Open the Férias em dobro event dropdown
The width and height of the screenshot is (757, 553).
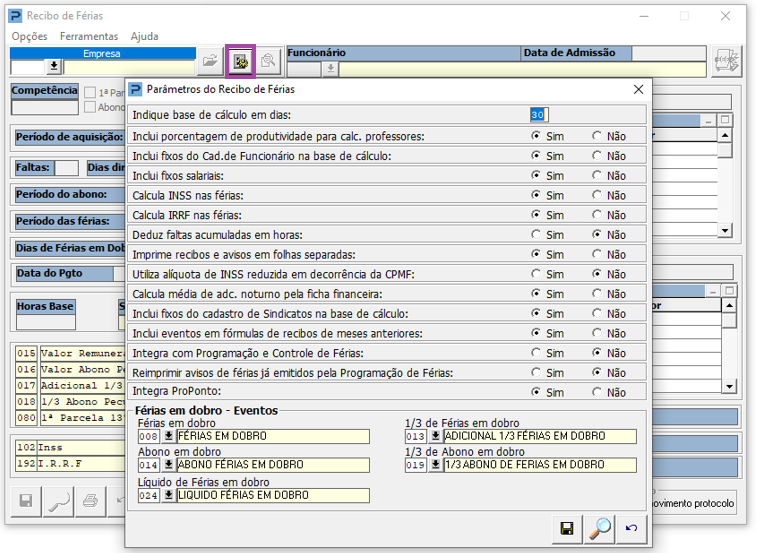tap(168, 436)
